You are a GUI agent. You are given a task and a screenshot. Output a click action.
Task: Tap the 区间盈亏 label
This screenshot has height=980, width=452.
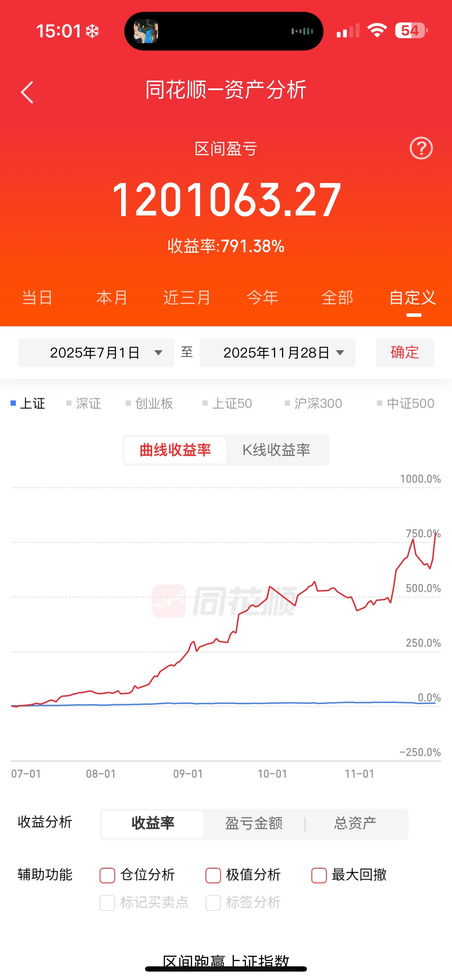226,149
